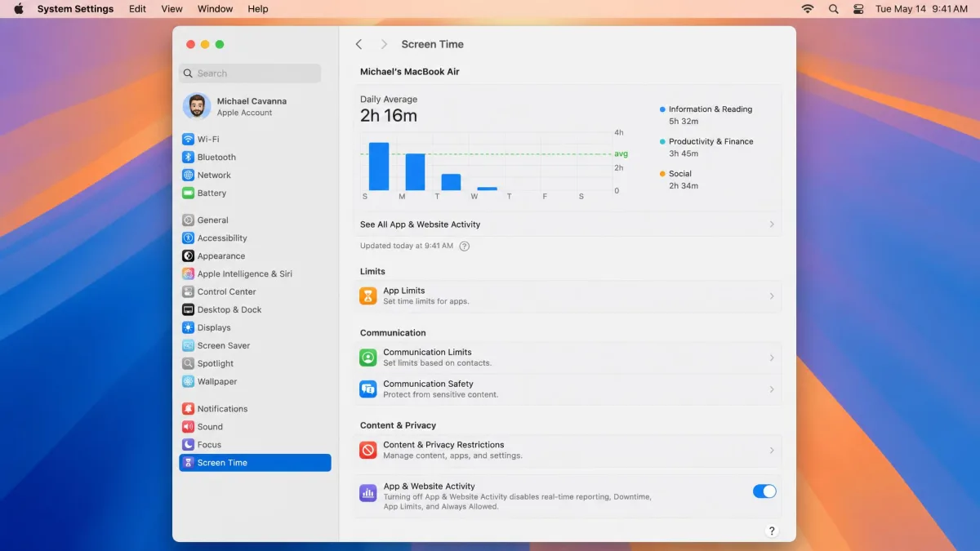
Task: Click the App Limits hourglass icon
Action: [x=368, y=295]
